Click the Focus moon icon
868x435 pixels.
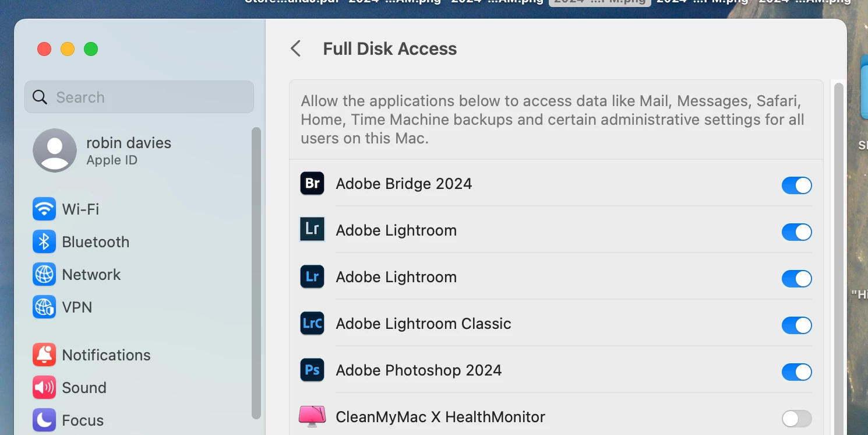[x=44, y=420]
